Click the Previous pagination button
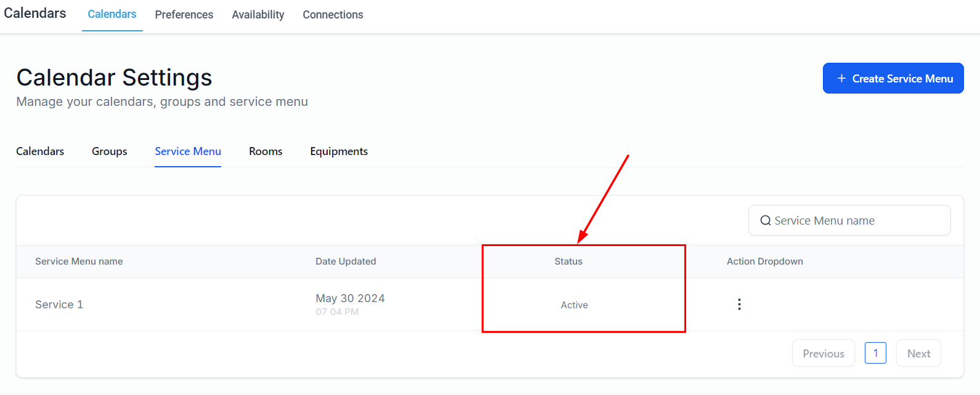This screenshot has width=980, height=395. click(823, 354)
